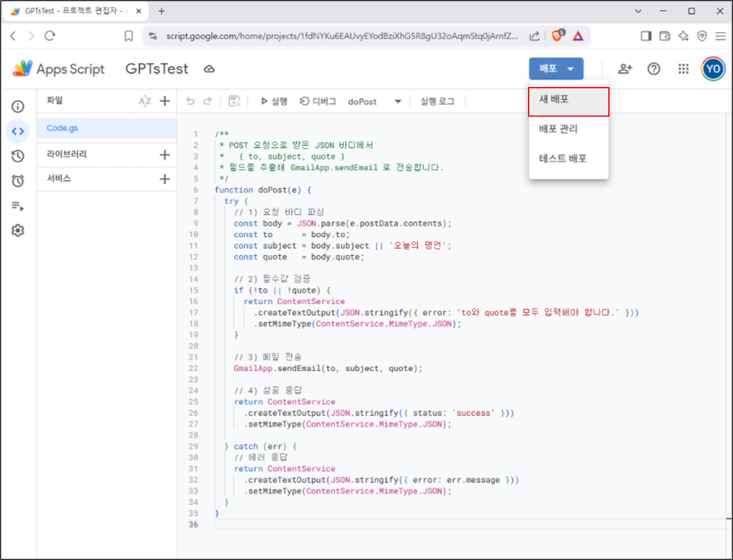Click the catch (err) line
733x560 pixels.
[261, 446]
